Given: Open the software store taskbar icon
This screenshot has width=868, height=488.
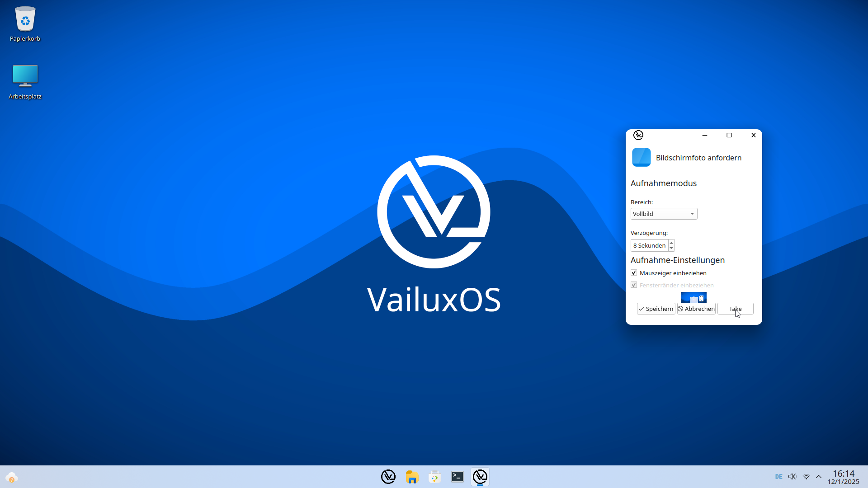Looking at the screenshot, I should tap(434, 477).
